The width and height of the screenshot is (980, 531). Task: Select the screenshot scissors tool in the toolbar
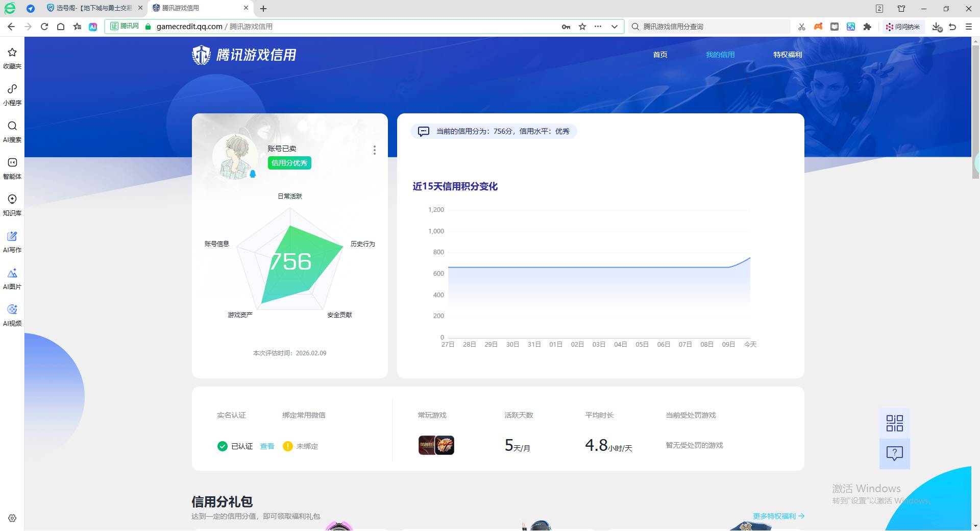point(801,27)
